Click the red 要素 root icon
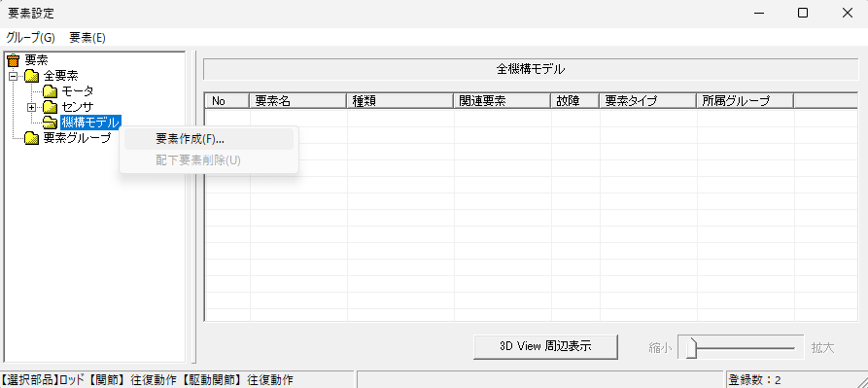The height and width of the screenshot is (388, 868). tap(14, 60)
